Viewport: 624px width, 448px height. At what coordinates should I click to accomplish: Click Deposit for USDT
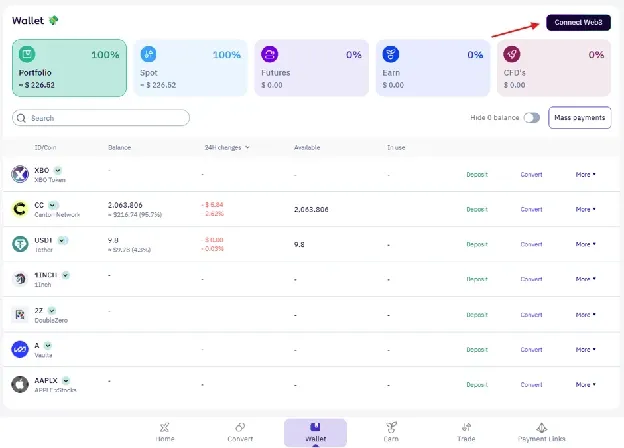477,244
